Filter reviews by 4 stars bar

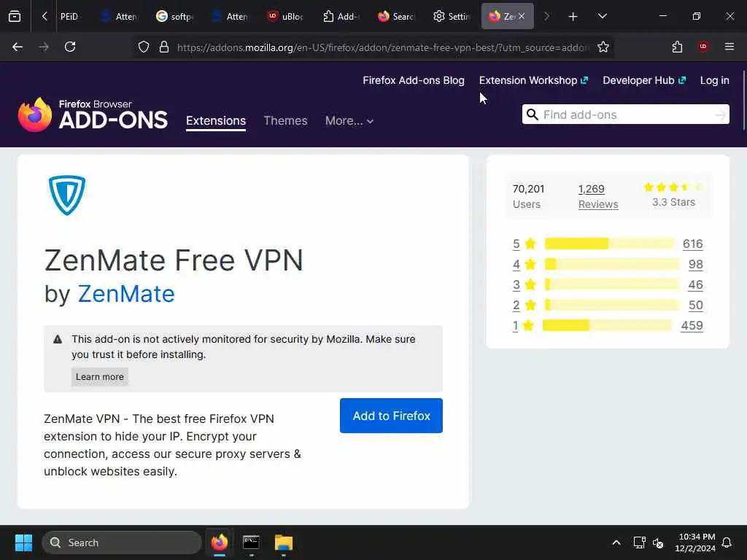click(x=612, y=264)
